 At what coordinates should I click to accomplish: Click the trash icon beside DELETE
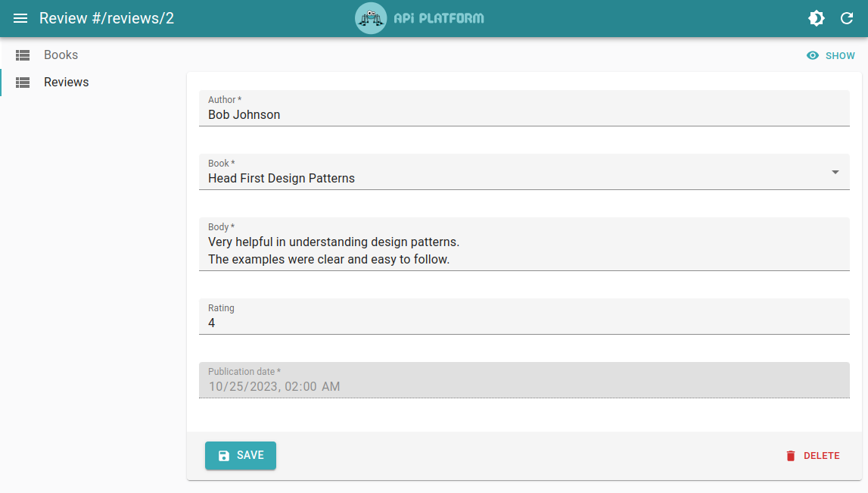pos(790,455)
